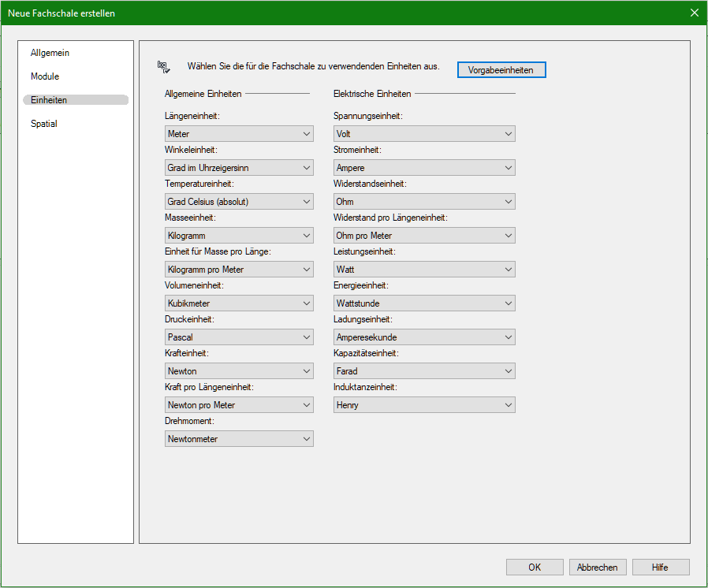Screen dimensions: 708x588
Task: Click the units icon beside the instruction text
Action: tap(163, 67)
